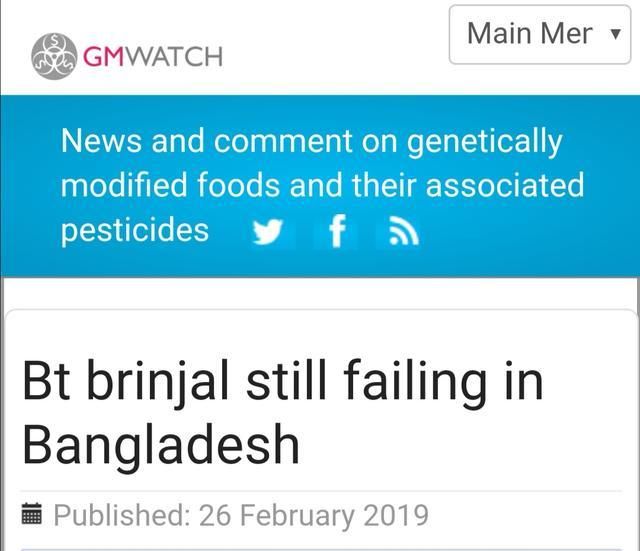Screen dimensions: 640x551
Task: Click the GMWATCH site name text
Action: [x=153, y=56]
